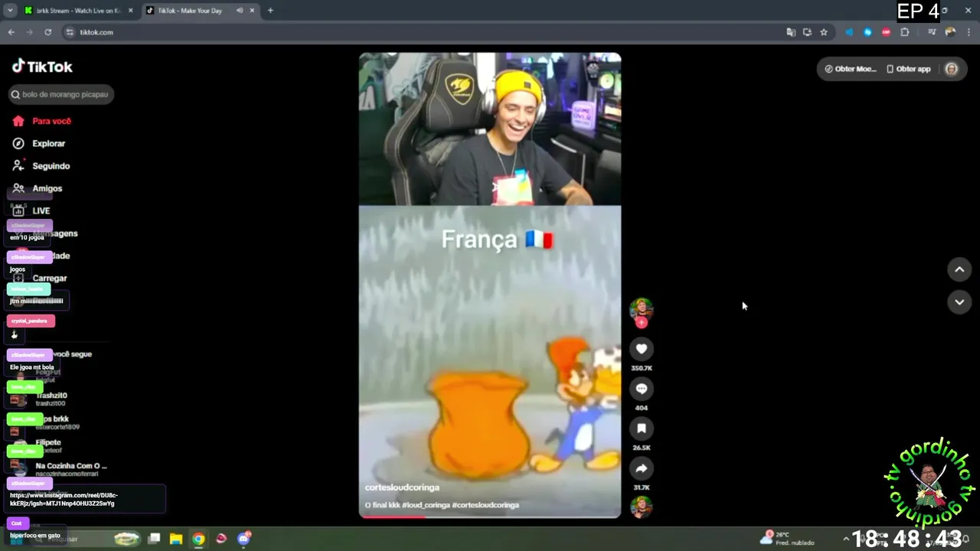Open video comments bubble icon
The image size is (980, 551).
[642, 389]
